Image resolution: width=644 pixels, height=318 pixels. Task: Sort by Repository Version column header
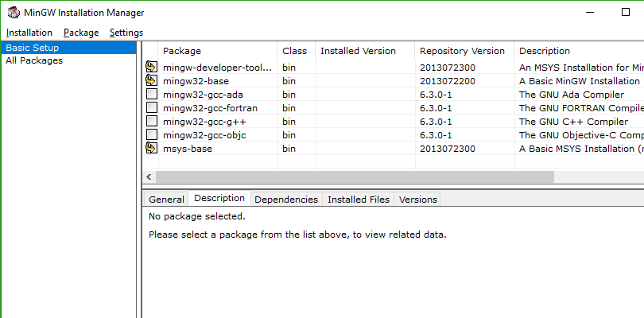(x=462, y=51)
